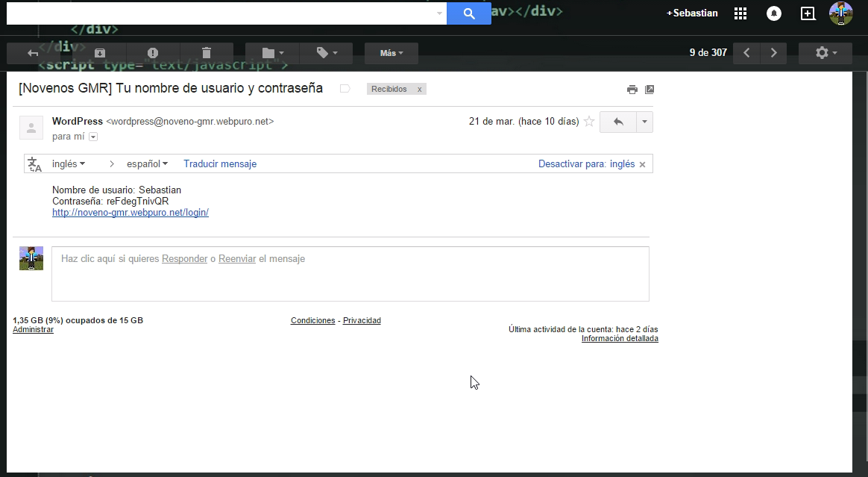Change target language español dropdown
The width and height of the screenshot is (868, 477).
(x=147, y=164)
